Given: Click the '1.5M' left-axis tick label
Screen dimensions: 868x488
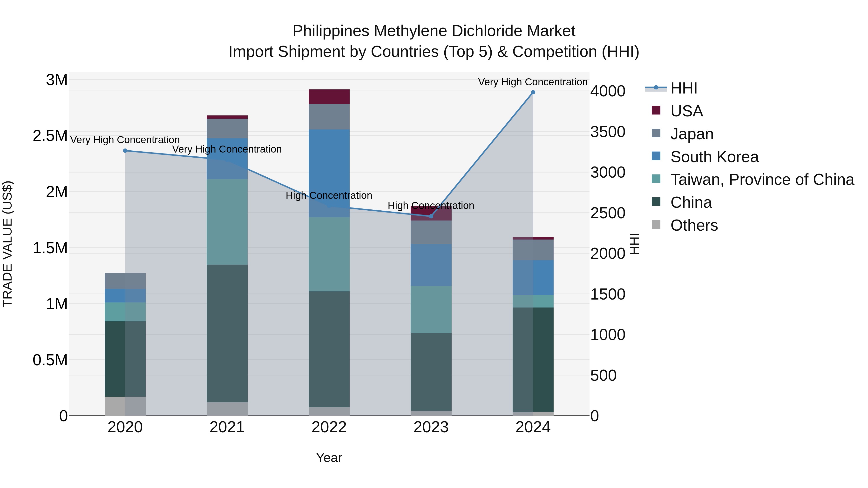Looking at the screenshot, I should click(50, 248).
